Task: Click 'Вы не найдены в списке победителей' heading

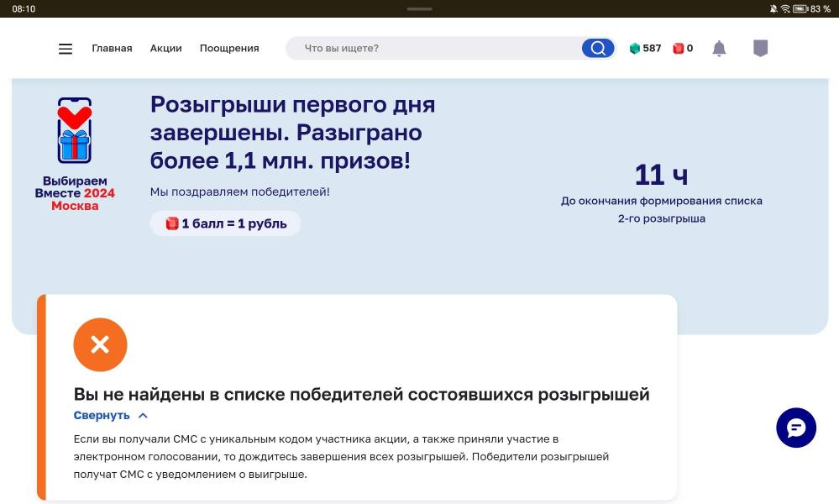Action: [x=361, y=394]
